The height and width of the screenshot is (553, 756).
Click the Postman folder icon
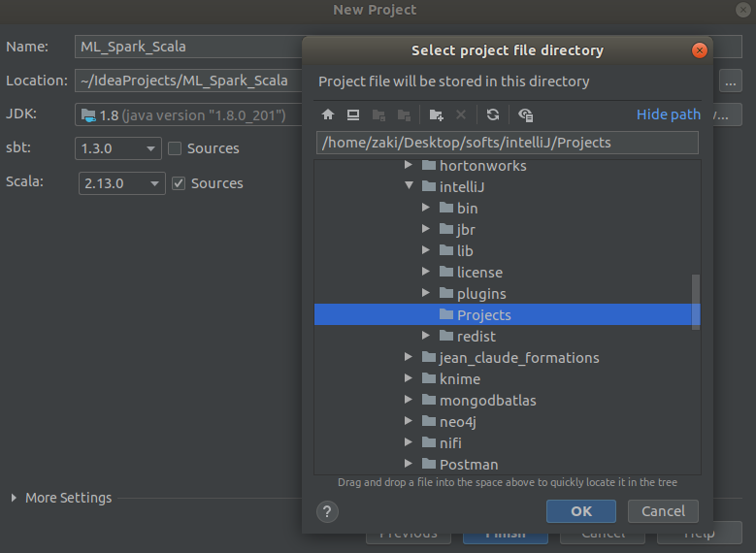tap(429, 464)
